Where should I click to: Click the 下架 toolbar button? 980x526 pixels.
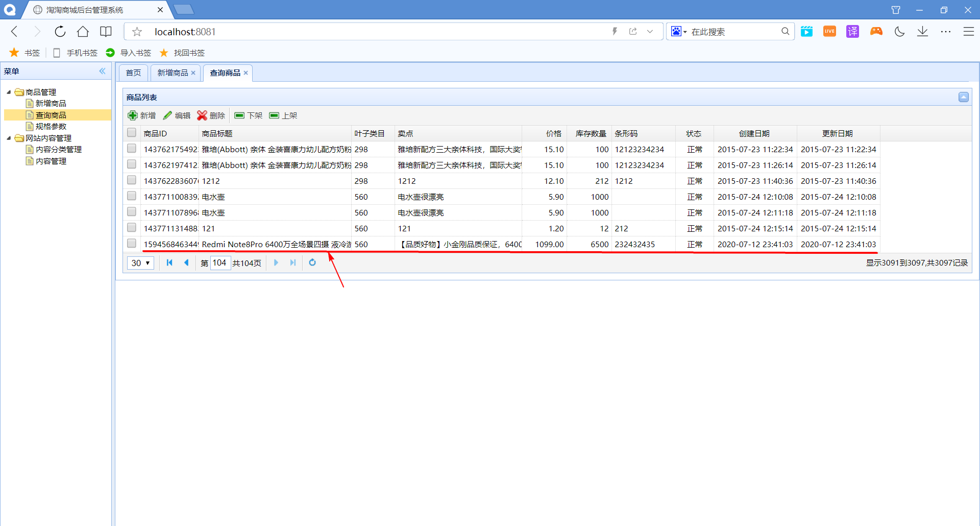point(249,115)
